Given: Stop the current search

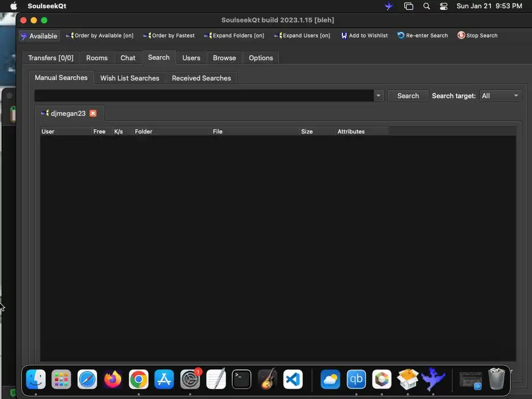Looking at the screenshot, I should click(x=477, y=36).
